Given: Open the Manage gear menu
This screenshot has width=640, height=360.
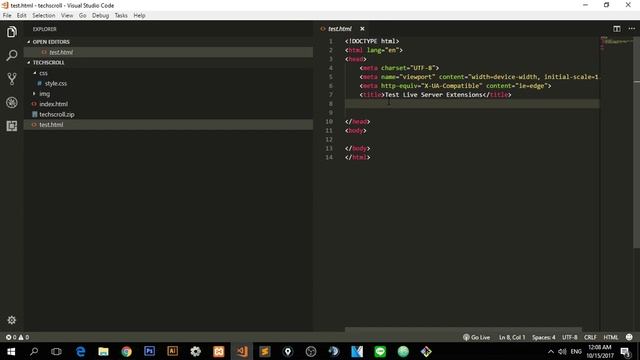Looking at the screenshot, I should [x=11, y=320].
